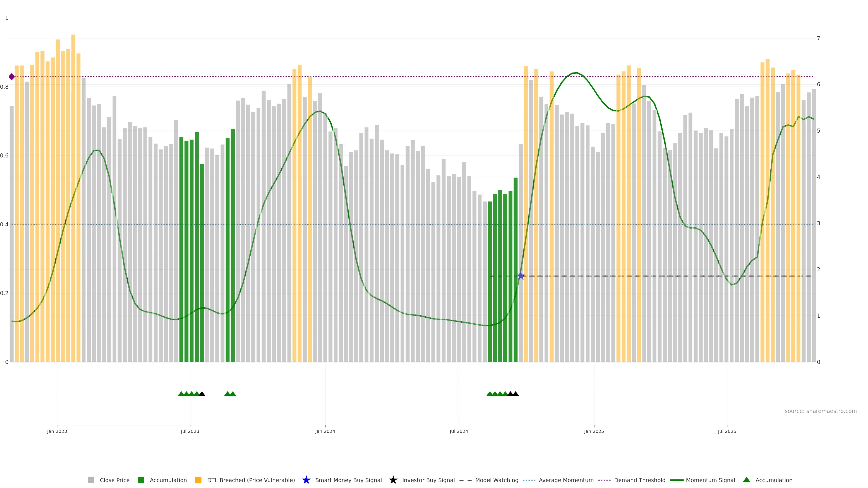This screenshot has height=488, width=868.
Task: Click Jan 2024 axis label
Action: [325, 431]
